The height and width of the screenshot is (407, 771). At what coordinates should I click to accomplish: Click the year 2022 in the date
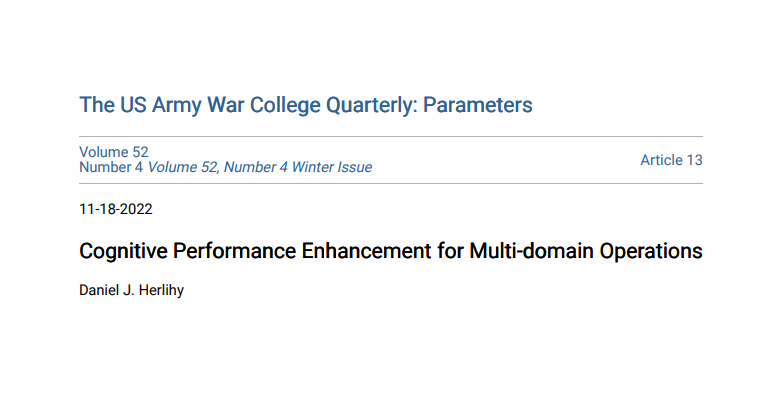coord(136,209)
